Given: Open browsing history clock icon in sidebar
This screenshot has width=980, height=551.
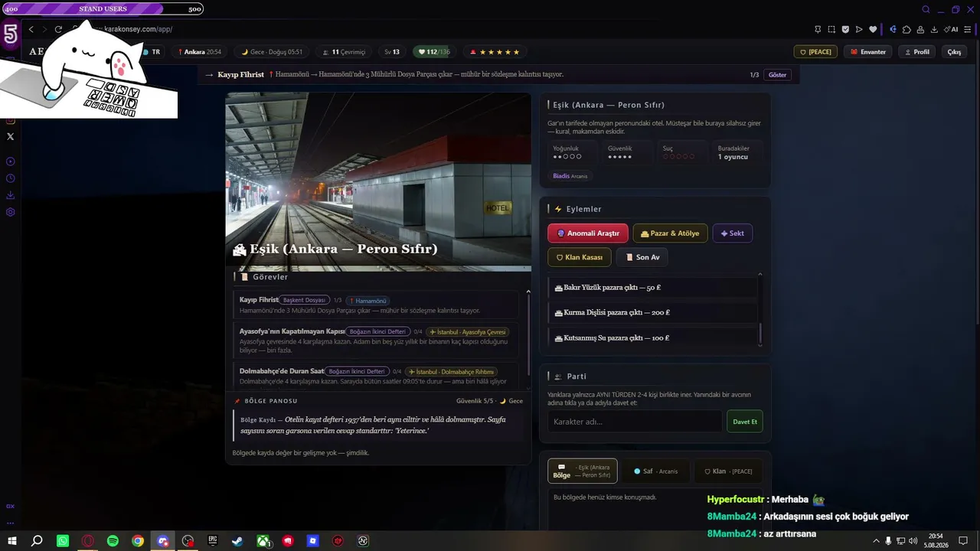Looking at the screenshot, I should click(x=11, y=178).
